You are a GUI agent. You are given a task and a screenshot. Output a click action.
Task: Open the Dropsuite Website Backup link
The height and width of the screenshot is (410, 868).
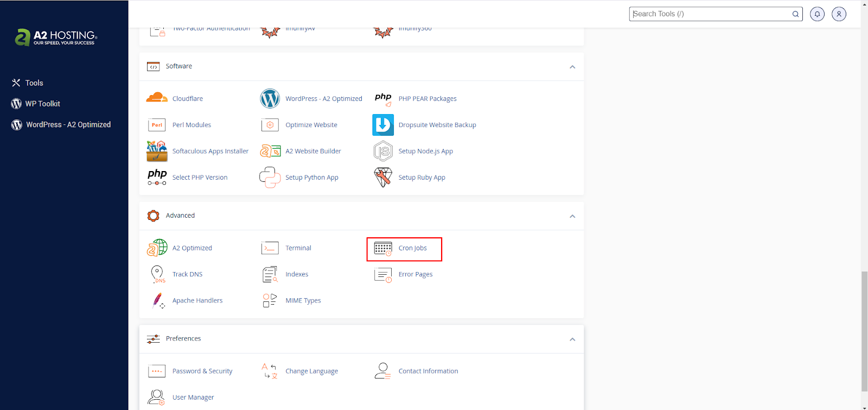437,125
